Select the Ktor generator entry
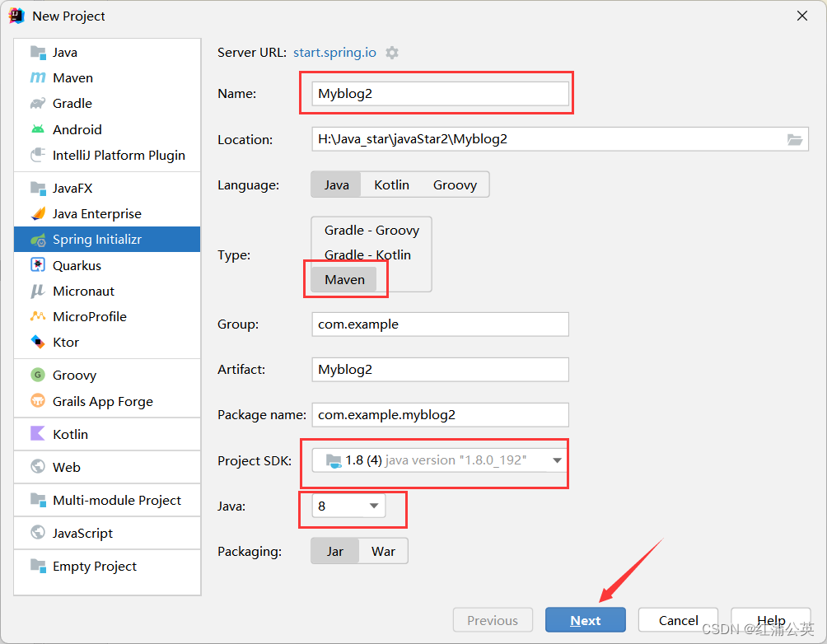The width and height of the screenshot is (827, 644). click(107, 343)
